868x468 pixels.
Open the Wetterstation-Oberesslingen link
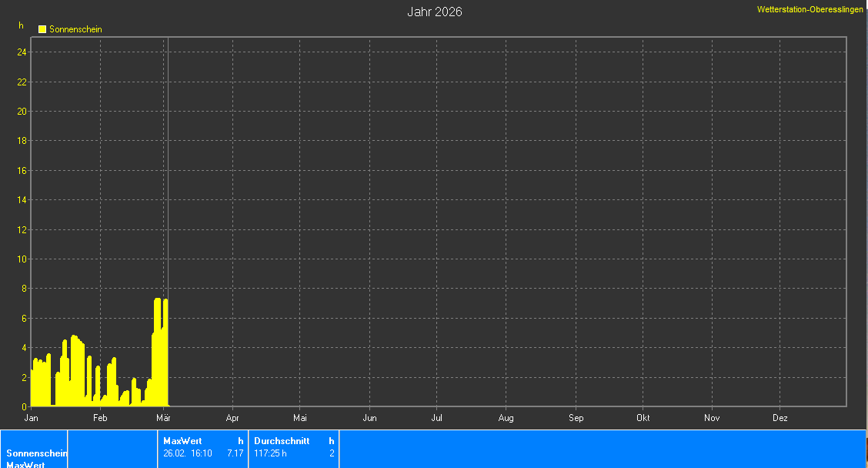click(810, 9)
